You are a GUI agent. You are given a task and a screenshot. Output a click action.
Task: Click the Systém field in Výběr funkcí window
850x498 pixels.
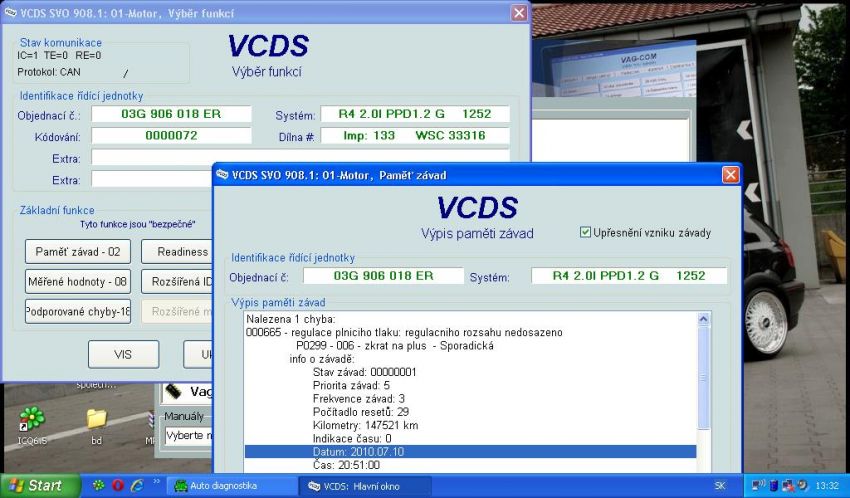point(415,114)
